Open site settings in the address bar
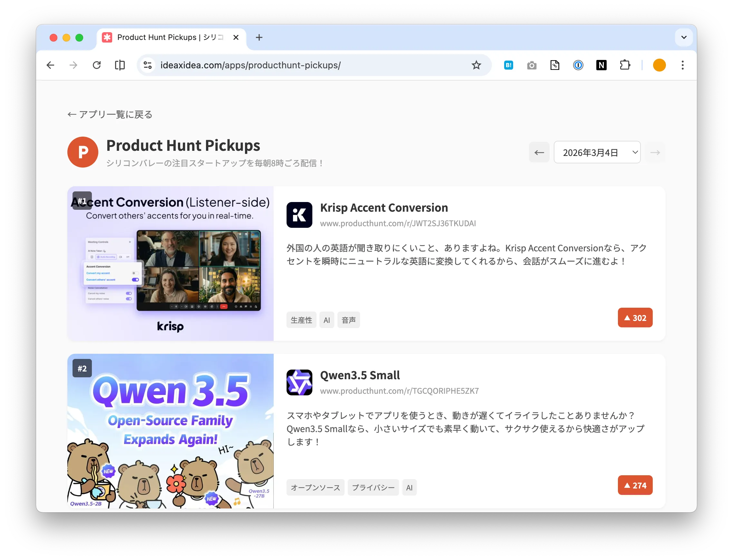 (x=147, y=65)
